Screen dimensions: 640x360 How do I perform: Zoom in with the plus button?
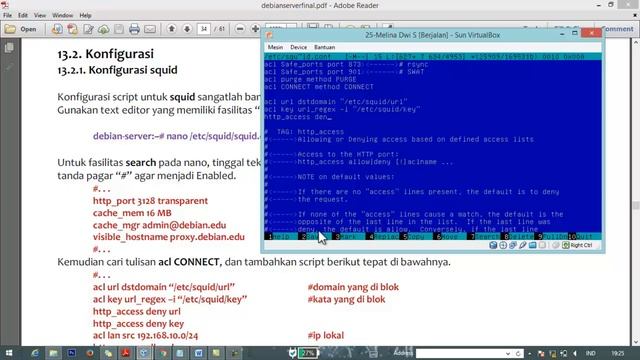(256, 29)
